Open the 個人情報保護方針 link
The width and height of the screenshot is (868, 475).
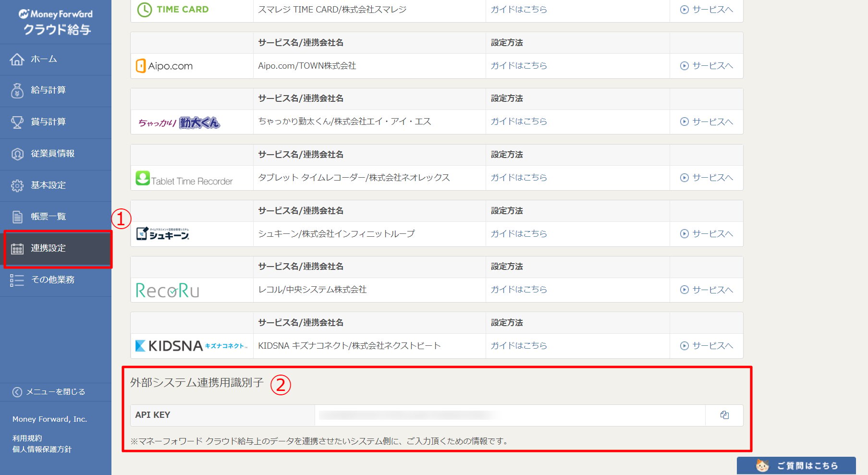[42, 449]
